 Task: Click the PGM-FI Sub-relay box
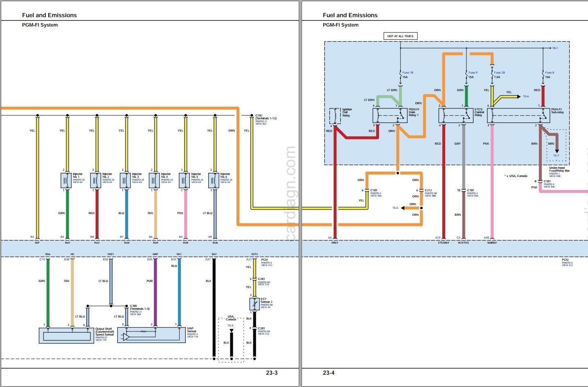click(x=518, y=116)
